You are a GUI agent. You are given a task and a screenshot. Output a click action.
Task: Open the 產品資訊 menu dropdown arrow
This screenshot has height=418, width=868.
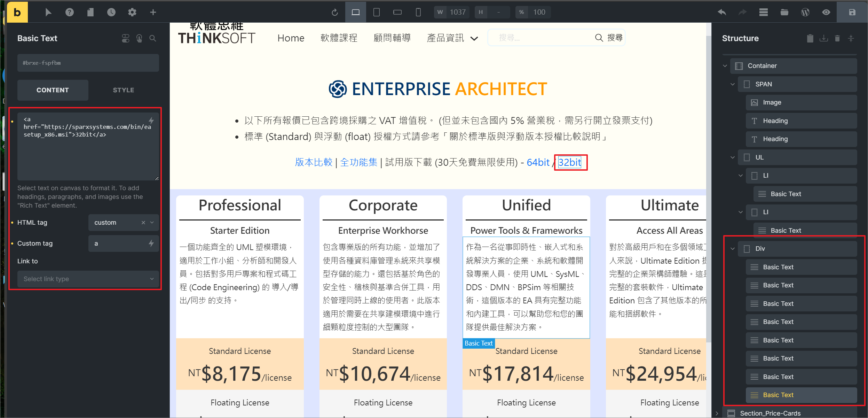click(x=474, y=38)
